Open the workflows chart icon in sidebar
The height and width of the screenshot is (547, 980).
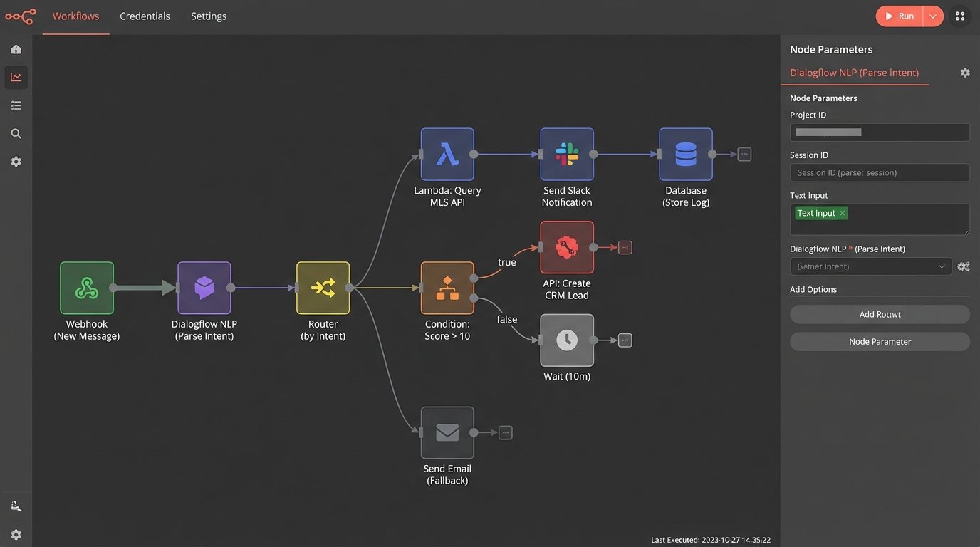(16, 76)
